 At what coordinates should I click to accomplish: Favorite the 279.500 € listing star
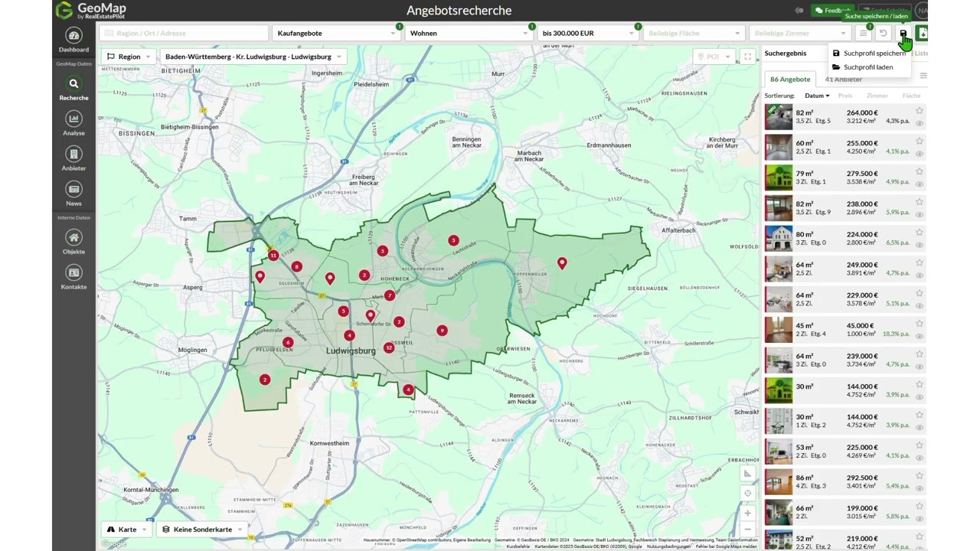(920, 172)
